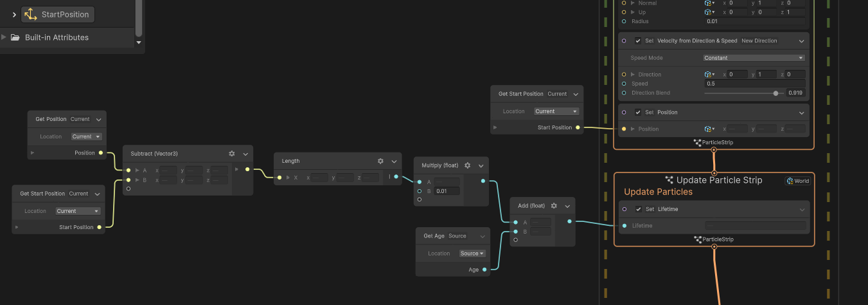Click the World space badge on Update Particle Strip
The height and width of the screenshot is (305, 868).
797,181
